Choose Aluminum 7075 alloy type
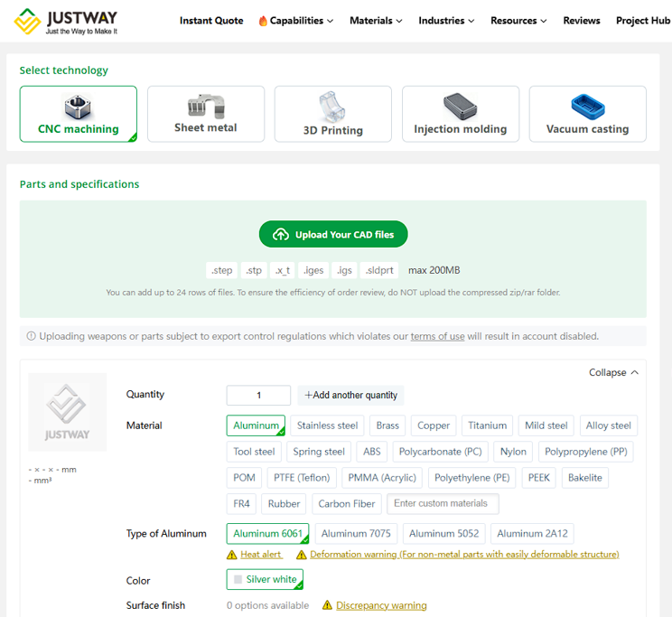 [x=356, y=534]
